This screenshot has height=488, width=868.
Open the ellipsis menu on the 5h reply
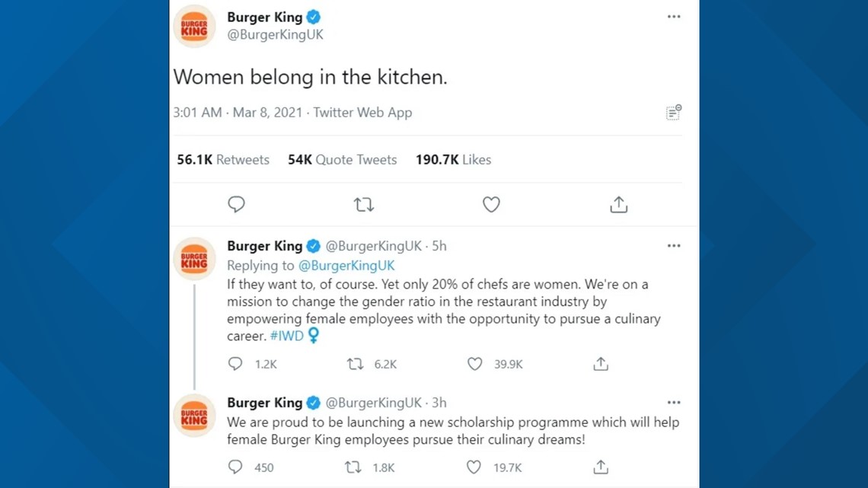[x=673, y=245]
